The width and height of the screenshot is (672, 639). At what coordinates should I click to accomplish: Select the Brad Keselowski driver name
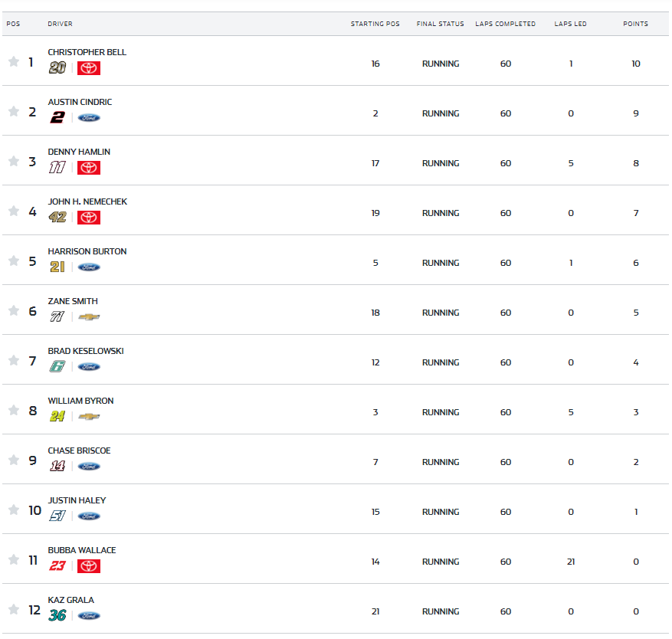pyautogui.click(x=86, y=351)
